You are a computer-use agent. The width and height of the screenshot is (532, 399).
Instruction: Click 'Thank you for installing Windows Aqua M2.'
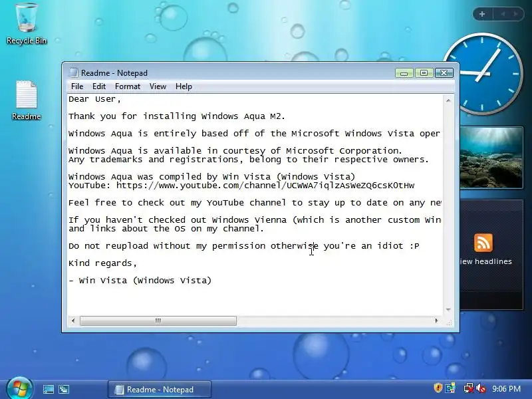pos(177,116)
